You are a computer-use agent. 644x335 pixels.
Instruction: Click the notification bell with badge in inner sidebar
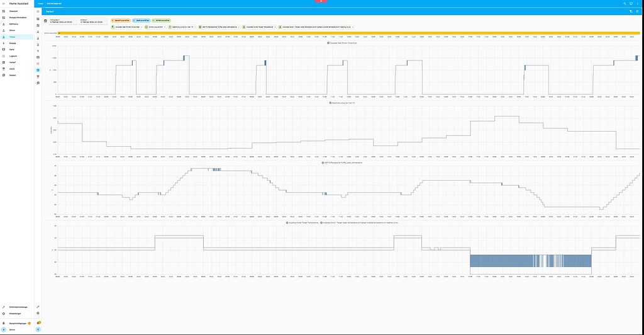[x=38, y=323]
